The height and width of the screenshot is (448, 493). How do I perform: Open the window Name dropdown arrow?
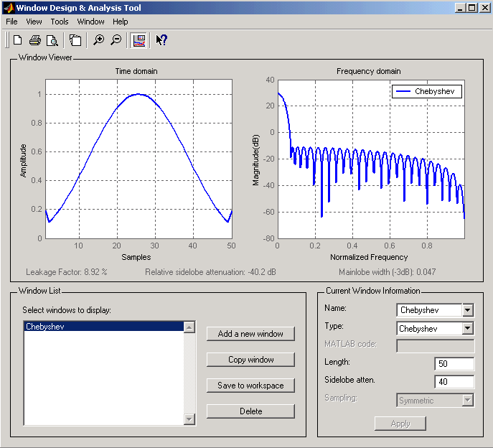coord(468,310)
